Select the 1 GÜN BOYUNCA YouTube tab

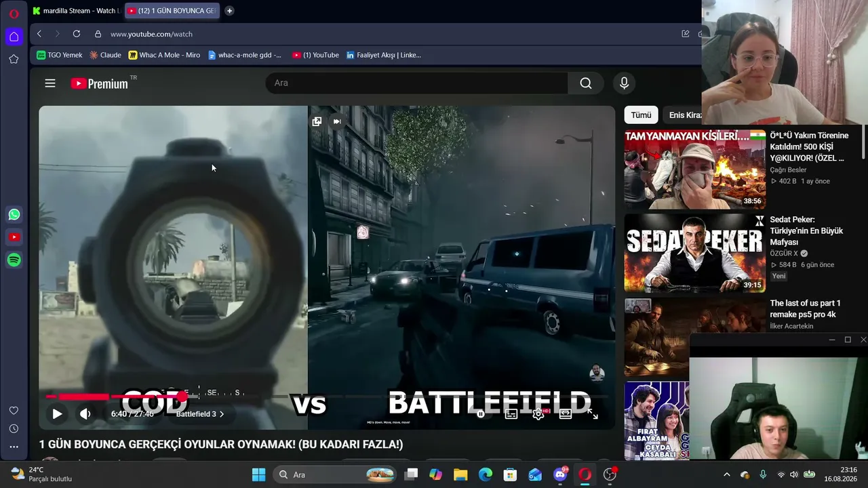(x=172, y=11)
